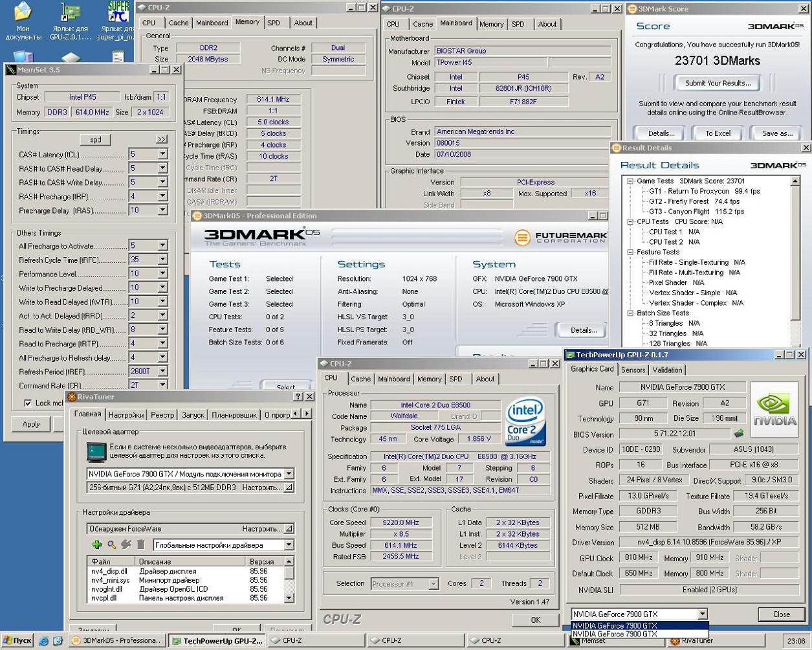Open Sensors tab in GPU-Z
812x650 pixels.
click(633, 370)
